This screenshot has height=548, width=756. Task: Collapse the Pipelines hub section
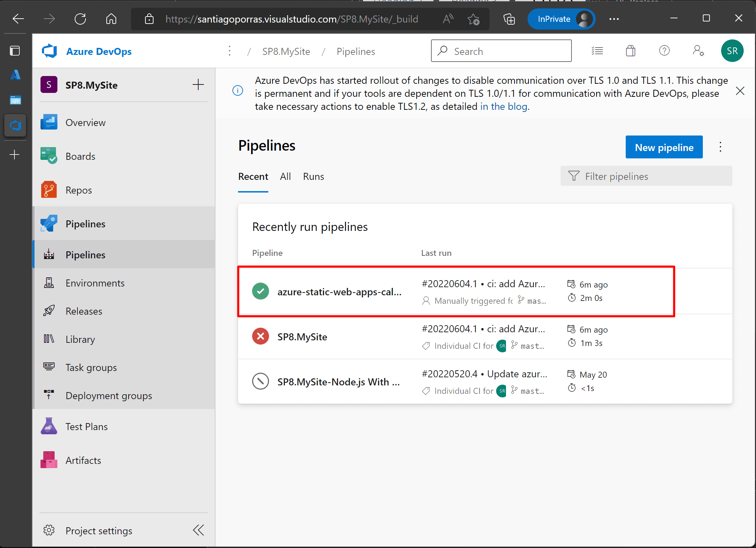(124, 224)
